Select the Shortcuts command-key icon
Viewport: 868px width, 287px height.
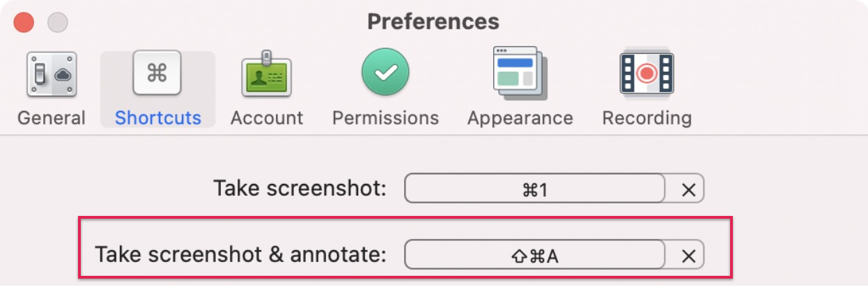pos(157,73)
